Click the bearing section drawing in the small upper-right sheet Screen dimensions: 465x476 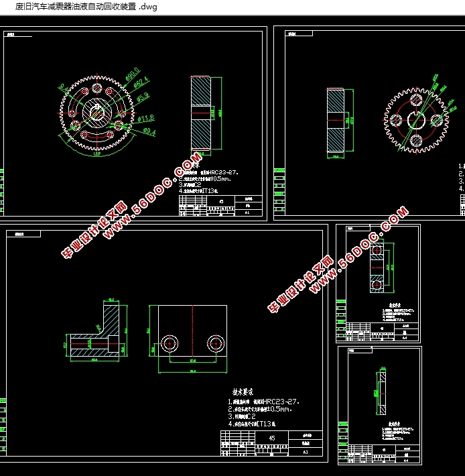pos(377,267)
